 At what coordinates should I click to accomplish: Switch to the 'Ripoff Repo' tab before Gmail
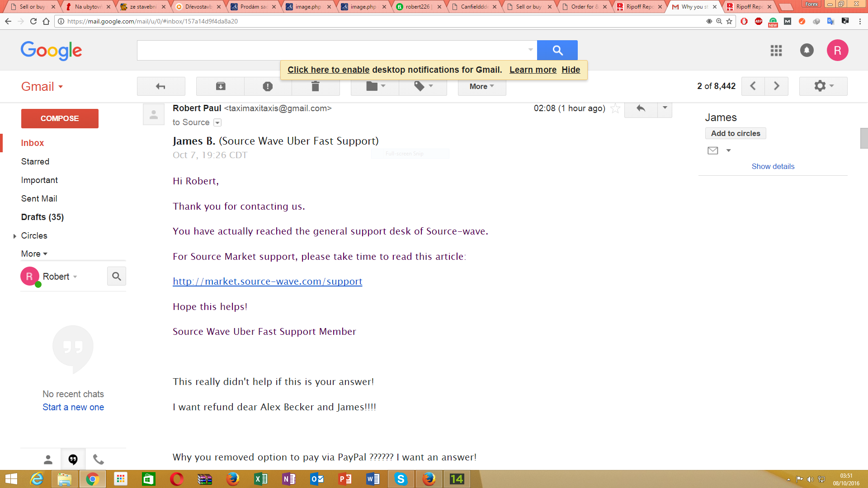[x=639, y=7]
